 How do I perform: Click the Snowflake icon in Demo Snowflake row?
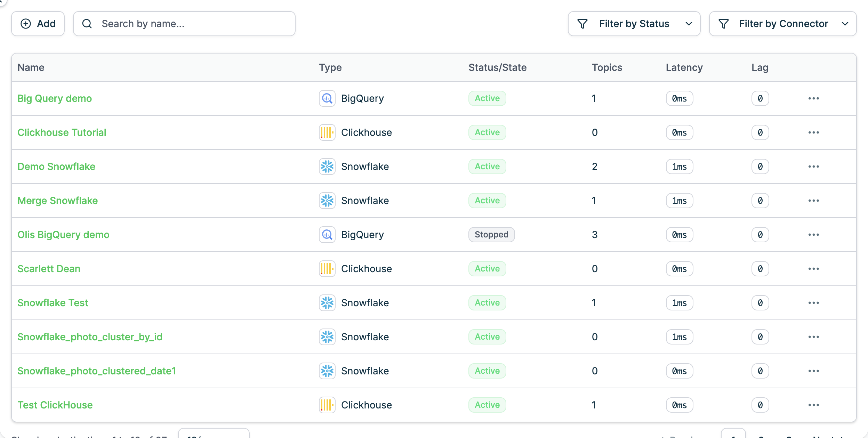327,167
